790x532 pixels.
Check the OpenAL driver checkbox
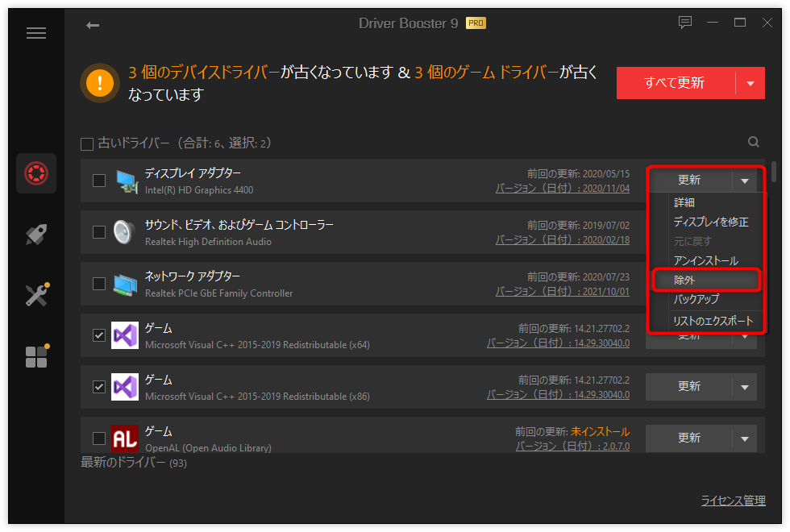pyautogui.click(x=99, y=438)
